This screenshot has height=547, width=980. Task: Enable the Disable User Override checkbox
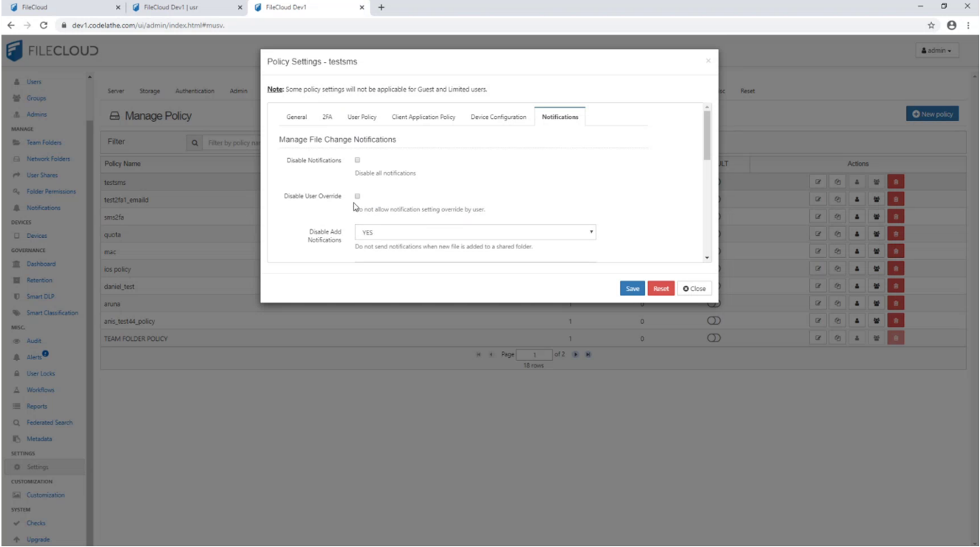[358, 196]
